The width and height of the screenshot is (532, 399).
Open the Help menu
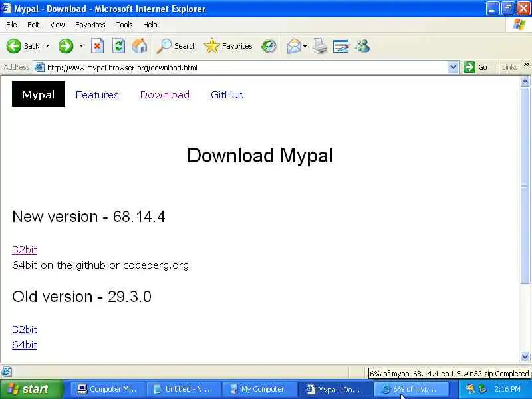click(x=150, y=25)
